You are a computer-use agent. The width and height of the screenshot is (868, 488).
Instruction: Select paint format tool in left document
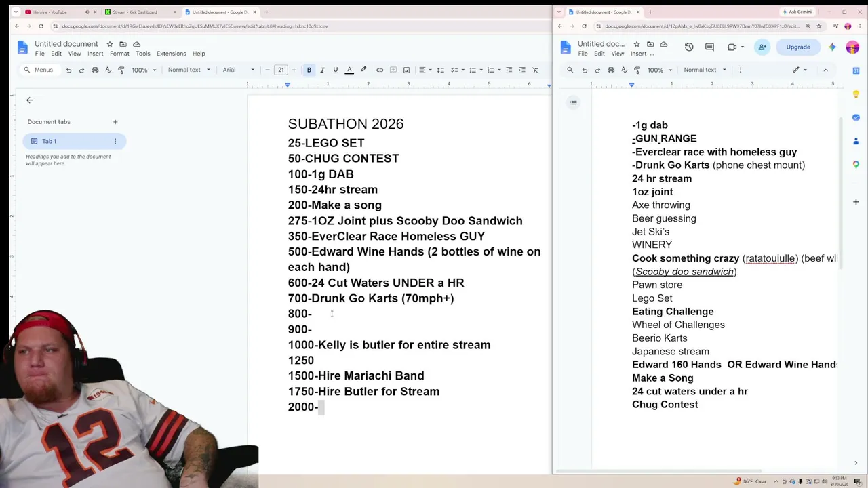(x=121, y=70)
